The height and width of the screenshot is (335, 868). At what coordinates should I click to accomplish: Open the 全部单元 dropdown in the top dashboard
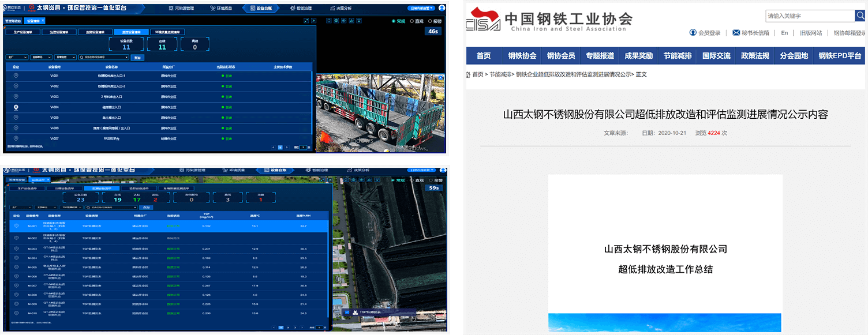[40, 58]
